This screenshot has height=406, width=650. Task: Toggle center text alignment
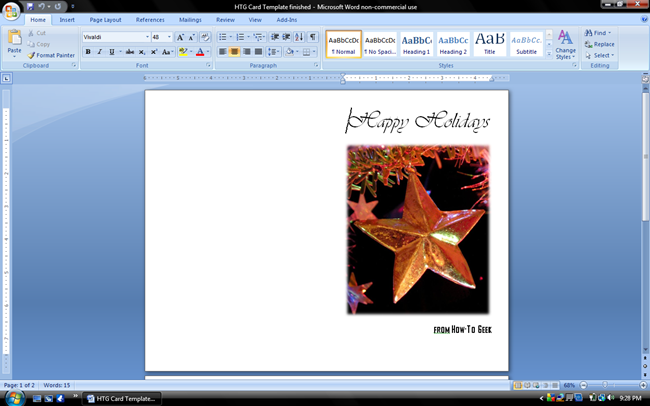234,52
